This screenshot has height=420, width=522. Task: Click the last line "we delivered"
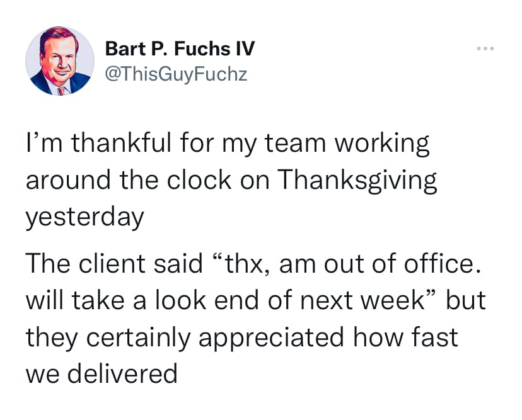click(101, 374)
